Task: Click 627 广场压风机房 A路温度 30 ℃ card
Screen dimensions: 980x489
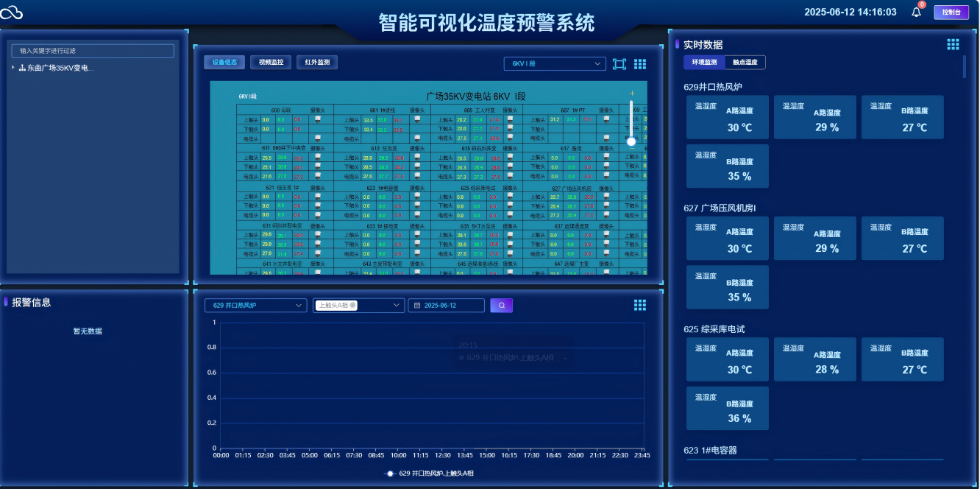Action: 728,238
